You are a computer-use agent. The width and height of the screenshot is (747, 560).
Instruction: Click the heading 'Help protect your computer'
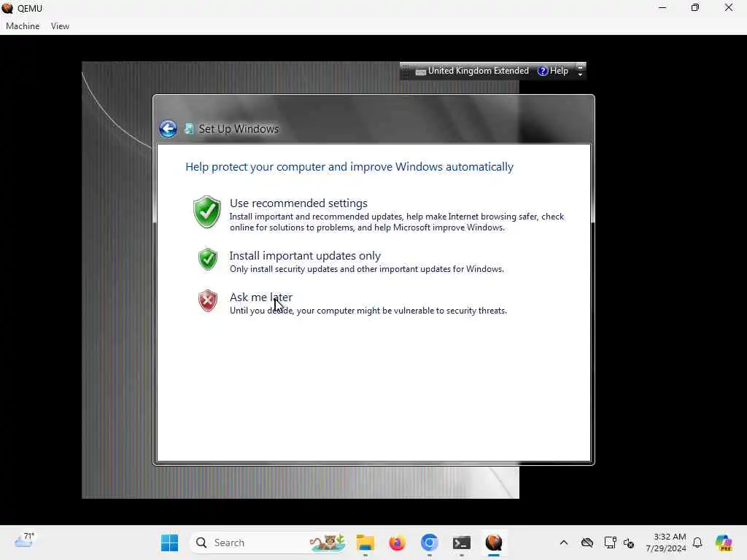tap(349, 167)
